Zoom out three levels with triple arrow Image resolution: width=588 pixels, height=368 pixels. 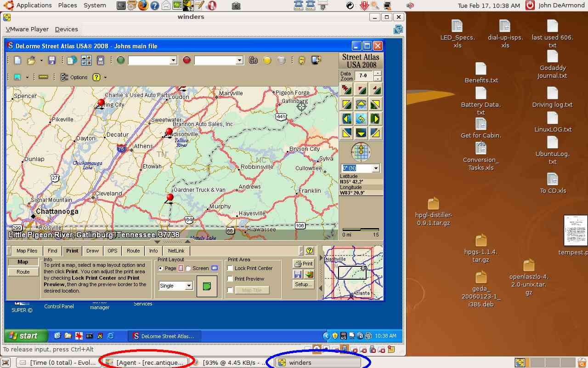pos(347,90)
